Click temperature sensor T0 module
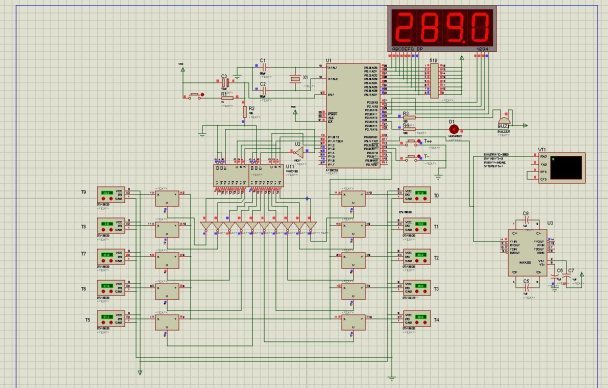Viewport: 608px width, 388px height. point(417,195)
